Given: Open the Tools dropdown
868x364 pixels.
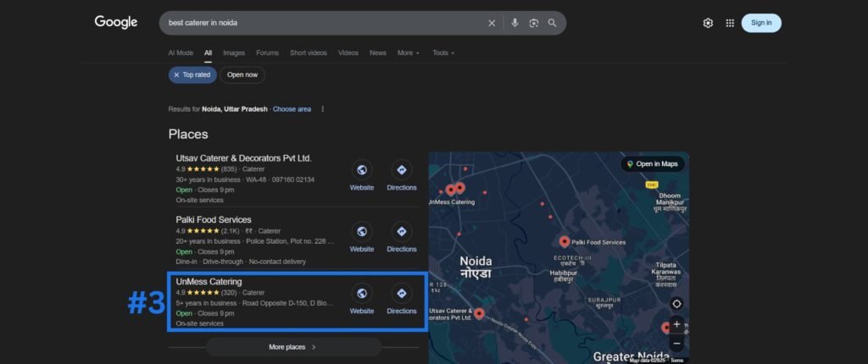Looking at the screenshot, I should coord(443,52).
